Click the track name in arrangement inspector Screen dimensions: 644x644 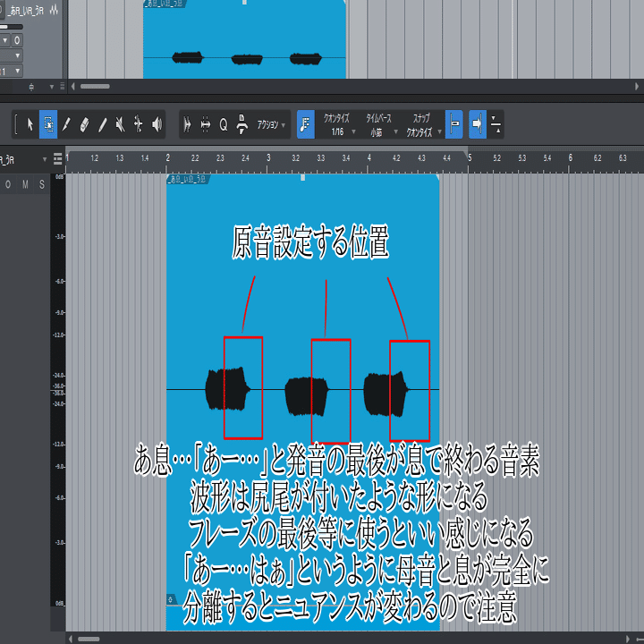pyautogui.click(x=27, y=10)
